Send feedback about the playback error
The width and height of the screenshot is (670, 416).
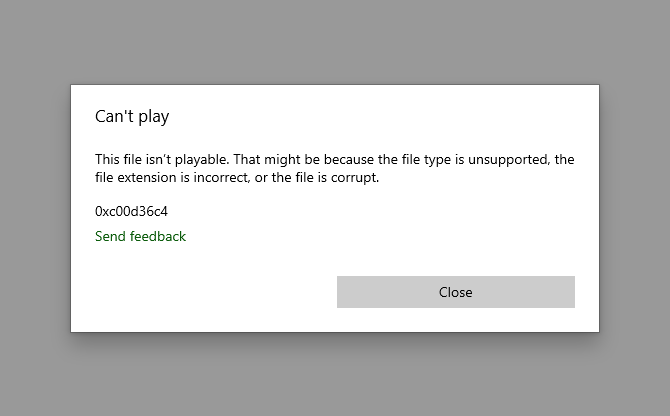[x=140, y=237]
